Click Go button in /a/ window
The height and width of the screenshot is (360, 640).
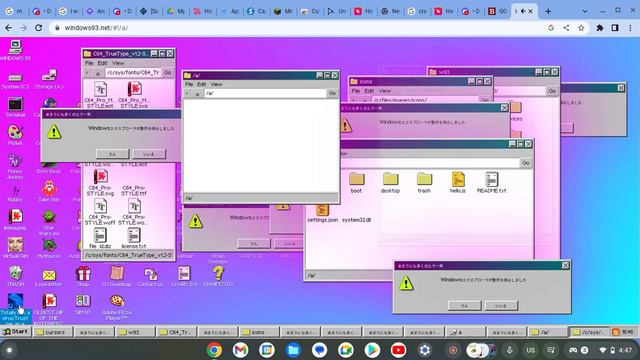333,93
